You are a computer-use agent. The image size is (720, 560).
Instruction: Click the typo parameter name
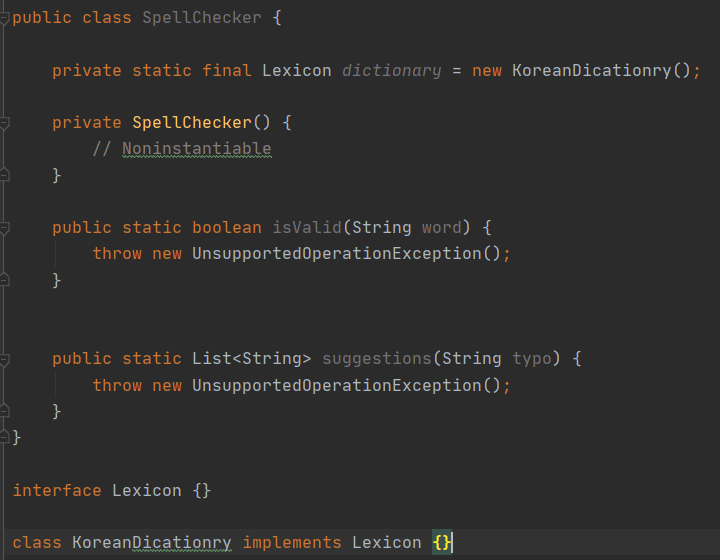point(532,358)
